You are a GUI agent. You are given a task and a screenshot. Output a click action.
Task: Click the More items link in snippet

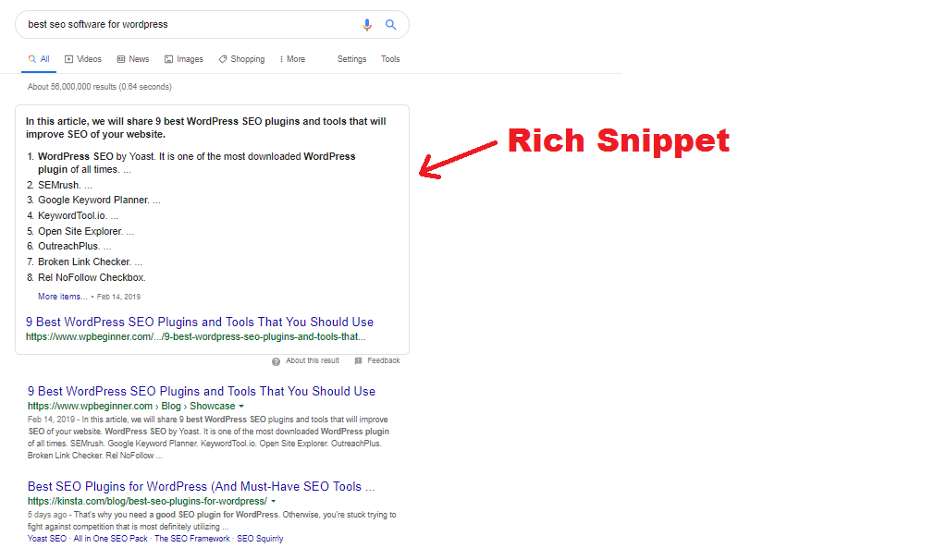tap(62, 297)
